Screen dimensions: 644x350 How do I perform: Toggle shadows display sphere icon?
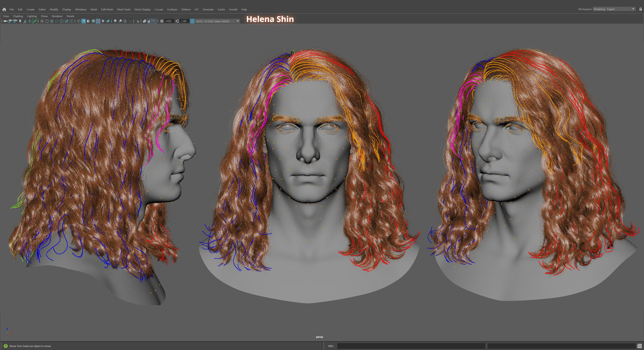pos(108,21)
